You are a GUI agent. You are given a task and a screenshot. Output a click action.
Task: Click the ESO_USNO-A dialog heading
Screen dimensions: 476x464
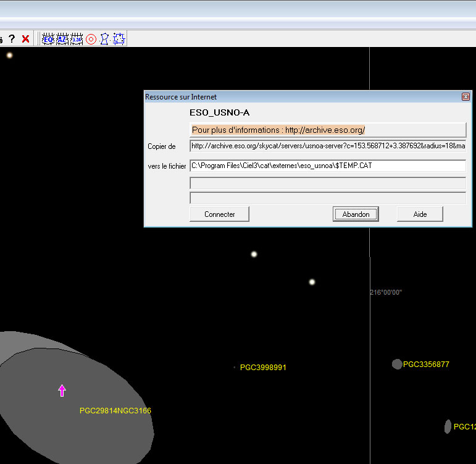[220, 112]
